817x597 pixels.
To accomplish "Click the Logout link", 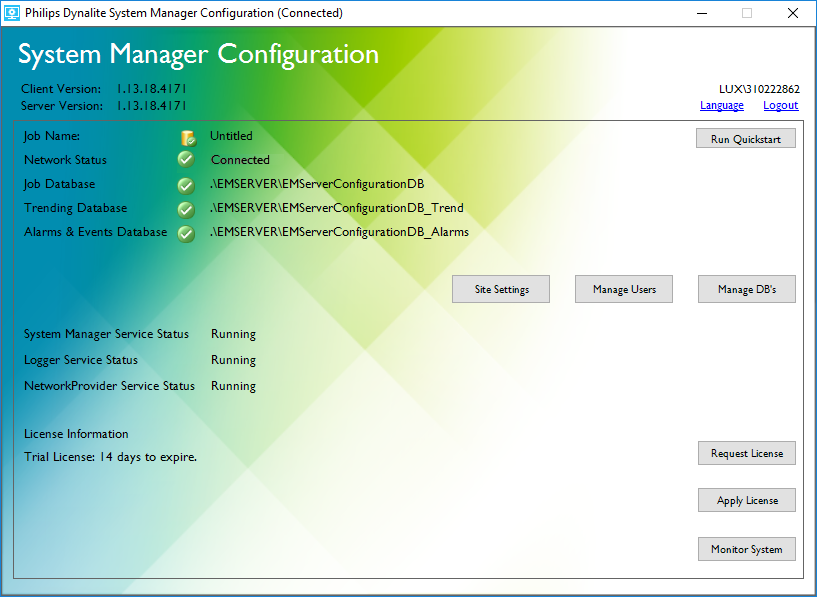I will click(x=780, y=106).
